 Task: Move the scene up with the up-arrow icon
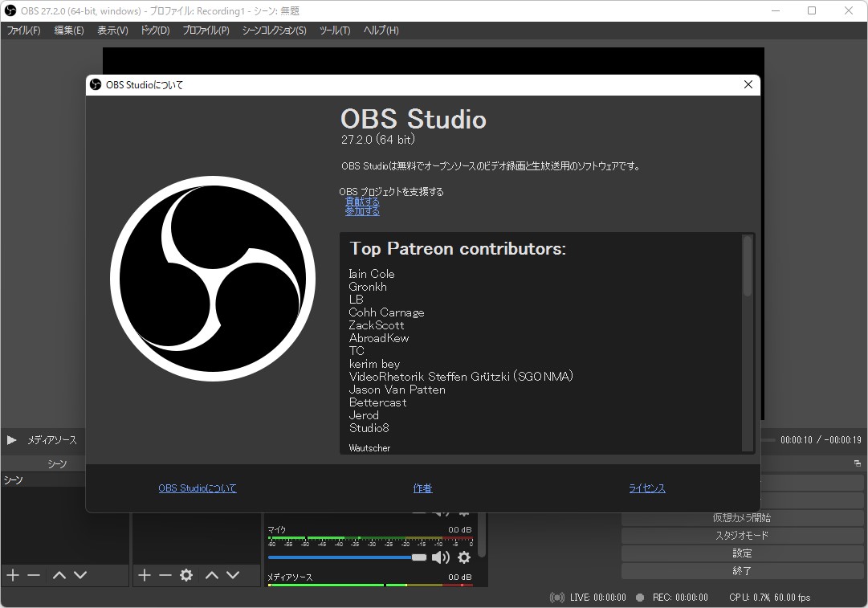[59, 574]
